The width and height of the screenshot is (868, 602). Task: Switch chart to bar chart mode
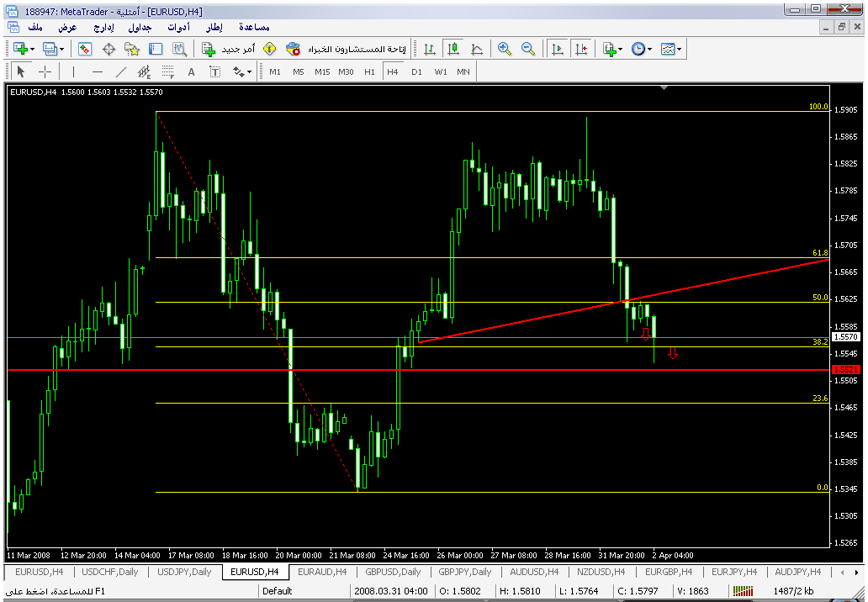430,50
